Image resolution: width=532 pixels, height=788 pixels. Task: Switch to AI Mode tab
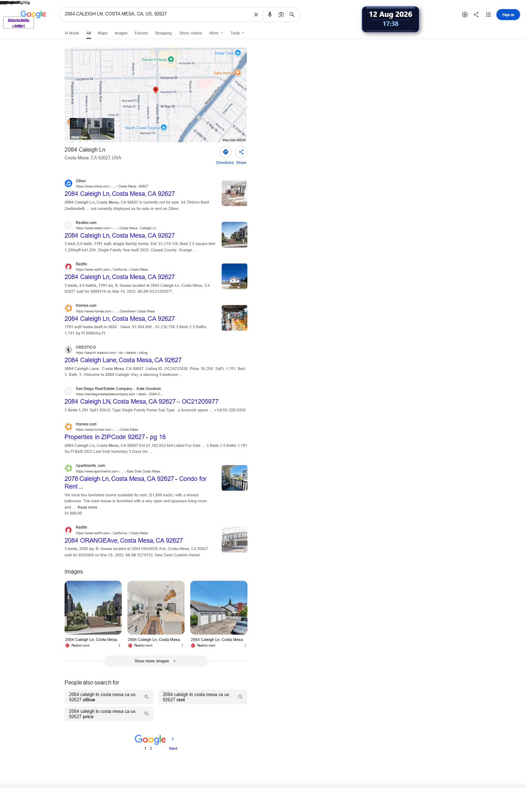(72, 33)
